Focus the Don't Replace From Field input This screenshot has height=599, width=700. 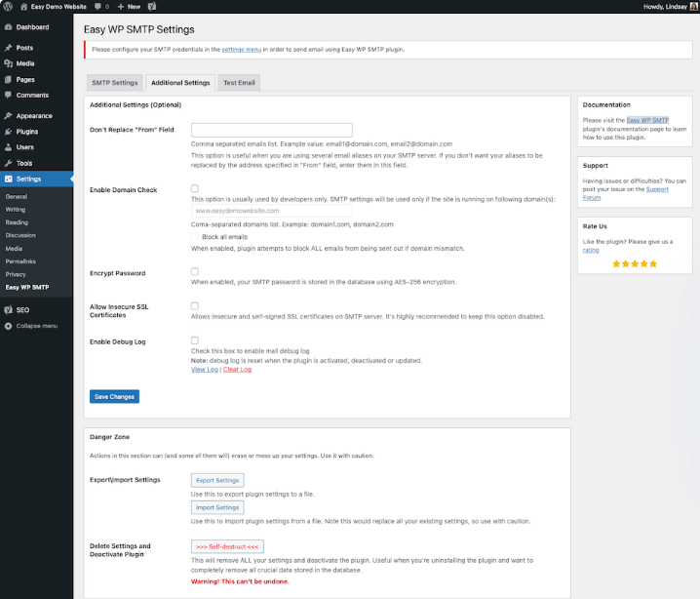[x=271, y=130]
